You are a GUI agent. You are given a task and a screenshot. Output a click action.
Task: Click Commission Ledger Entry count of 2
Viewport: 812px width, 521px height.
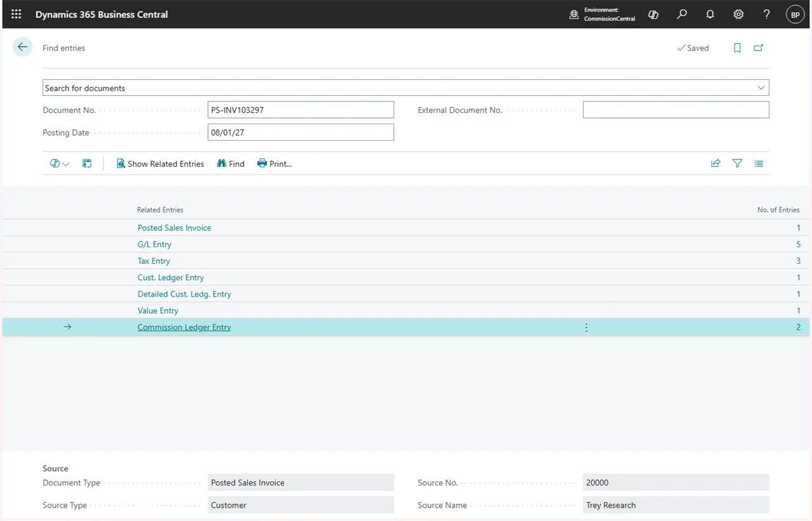[798, 327]
